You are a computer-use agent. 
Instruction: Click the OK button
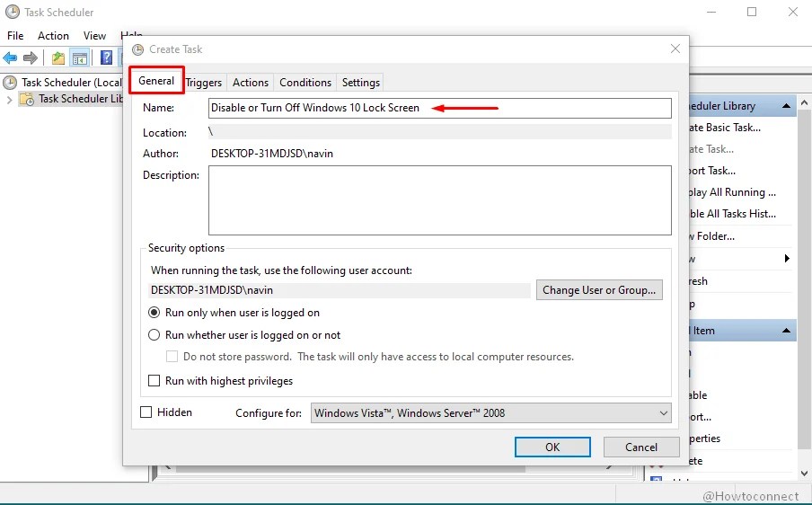[x=552, y=447]
